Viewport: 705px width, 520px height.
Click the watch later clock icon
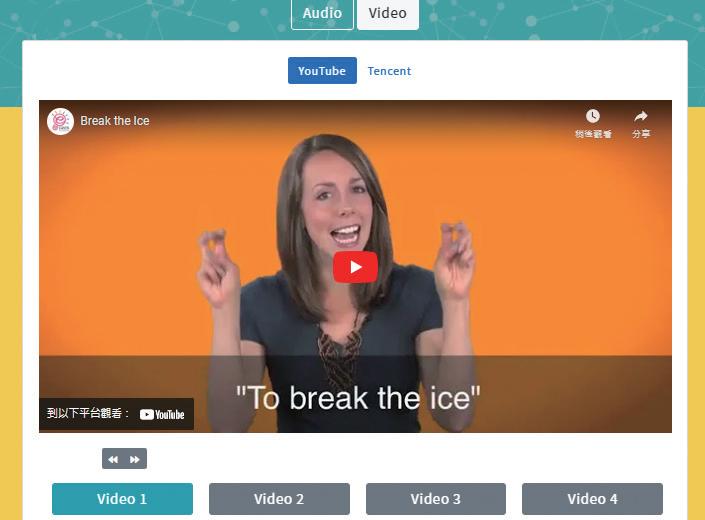coord(593,116)
